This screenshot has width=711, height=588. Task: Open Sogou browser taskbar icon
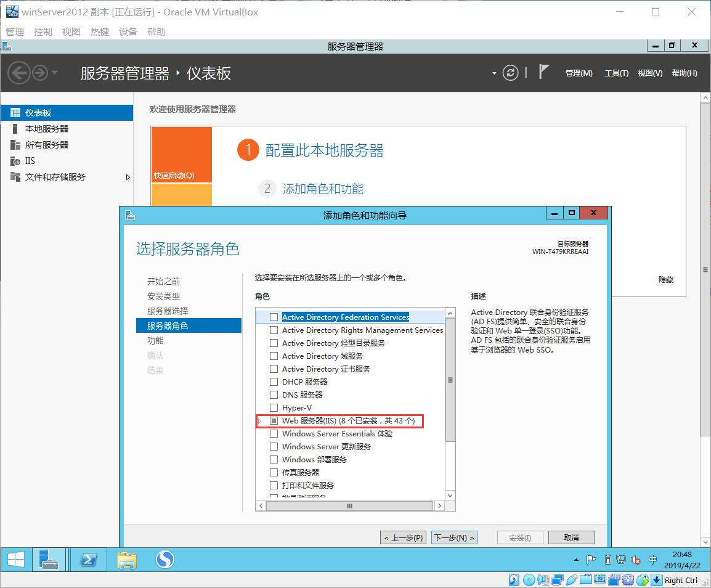(x=165, y=560)
